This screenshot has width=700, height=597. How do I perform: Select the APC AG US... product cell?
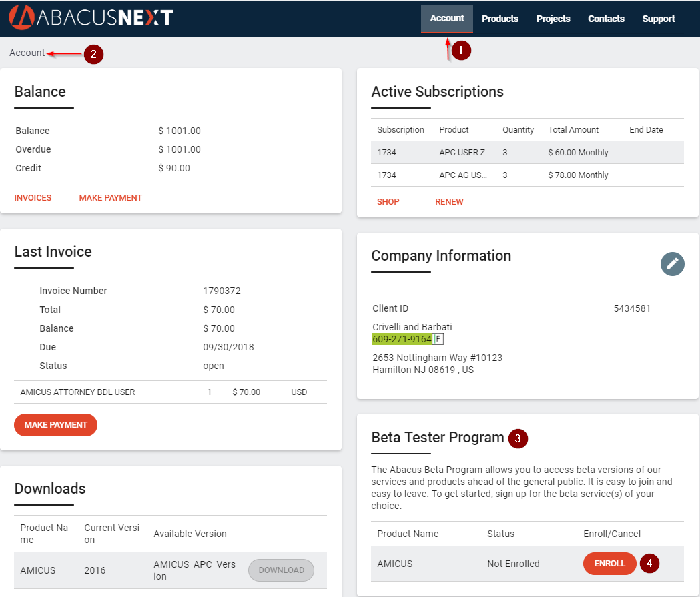(x=463, y=175)
